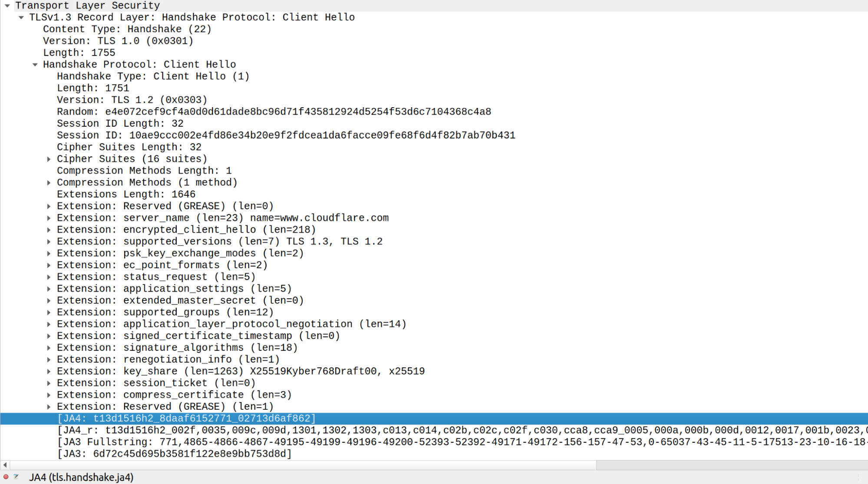Open capture file properties icon in status bar
The width and height of the screenshot is (868, 484).
tap(16, 477)
